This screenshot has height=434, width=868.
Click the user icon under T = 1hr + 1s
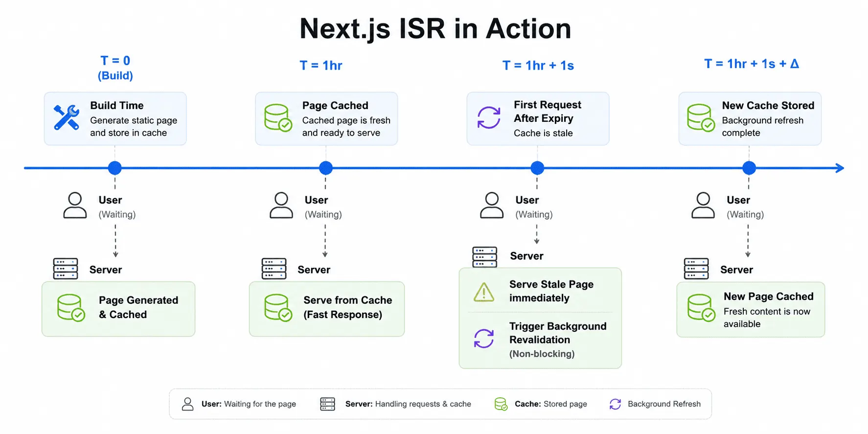coord(492,206)
